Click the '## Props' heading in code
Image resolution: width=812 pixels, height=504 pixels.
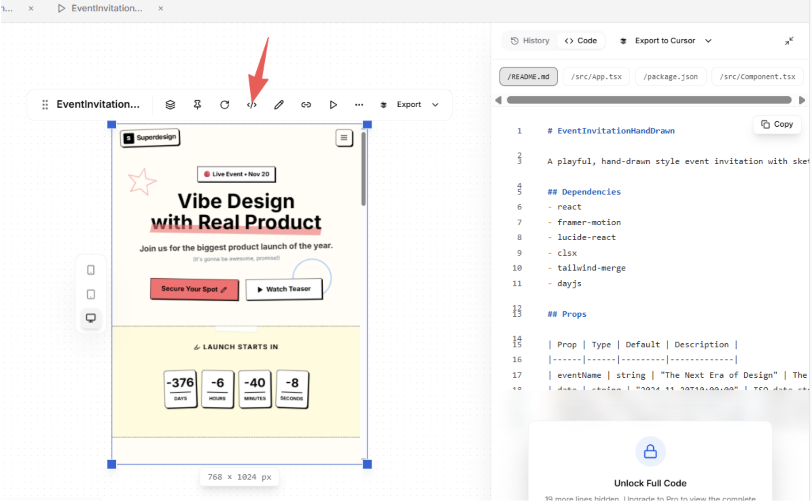coord(567,314)
